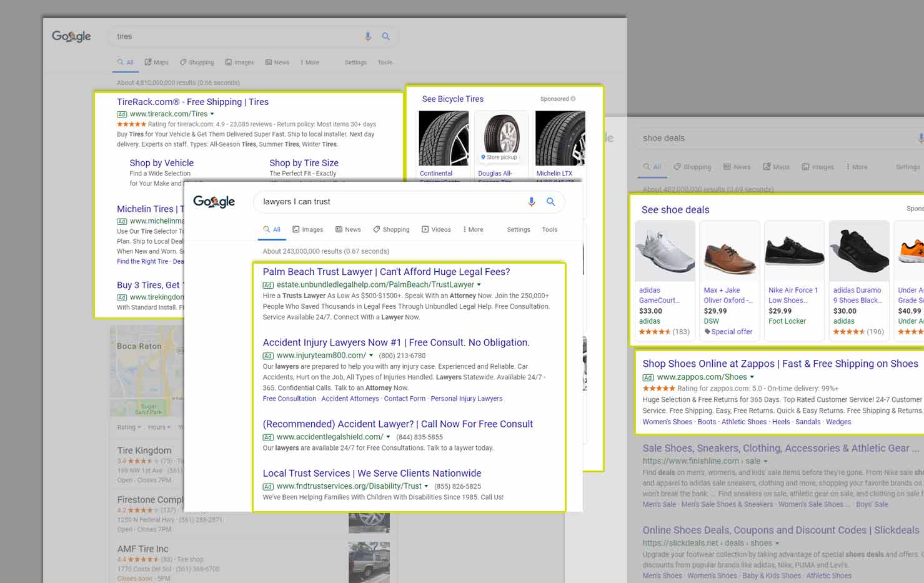Open the adidas GameCourt white shoe thumbnail
924x583 pixels.
coord(665,251)
